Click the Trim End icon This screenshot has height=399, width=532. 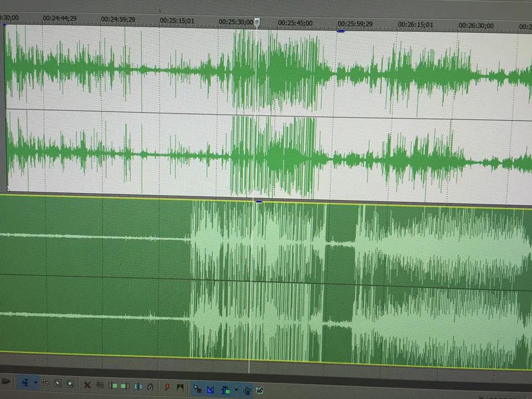tap(125, 386)
